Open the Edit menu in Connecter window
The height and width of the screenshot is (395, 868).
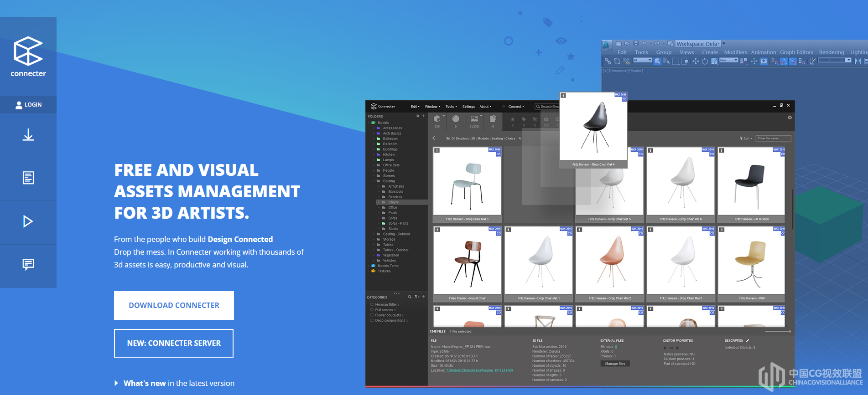(x=415, y=107)
